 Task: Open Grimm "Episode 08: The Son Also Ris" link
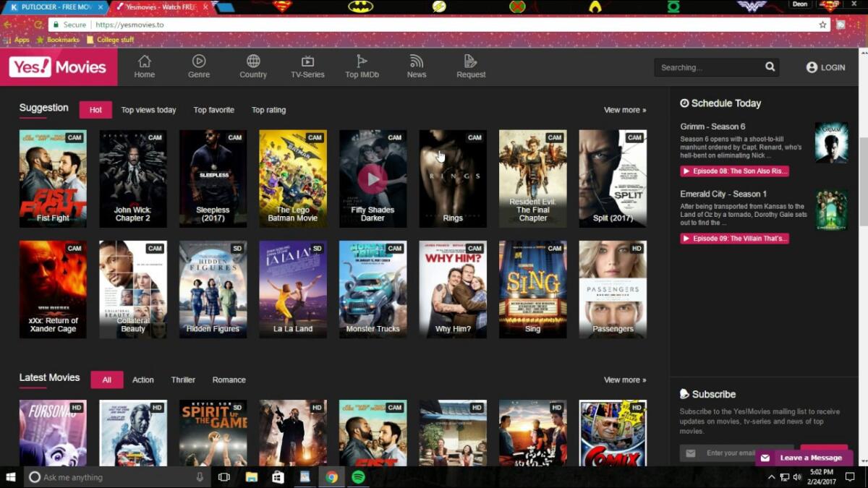point(734,171)
